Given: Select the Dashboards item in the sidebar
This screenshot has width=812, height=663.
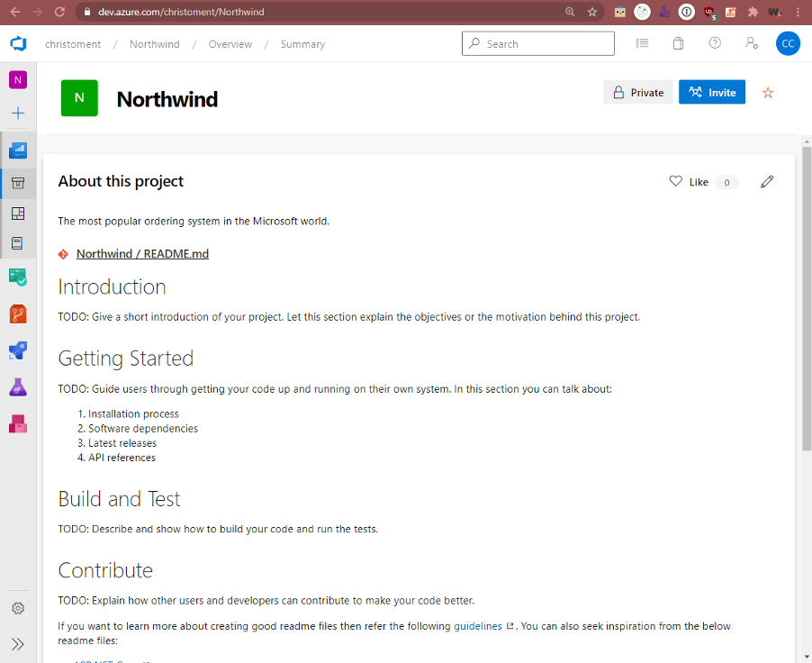Looking at the screenshot, I should click(x=18, y=213).
